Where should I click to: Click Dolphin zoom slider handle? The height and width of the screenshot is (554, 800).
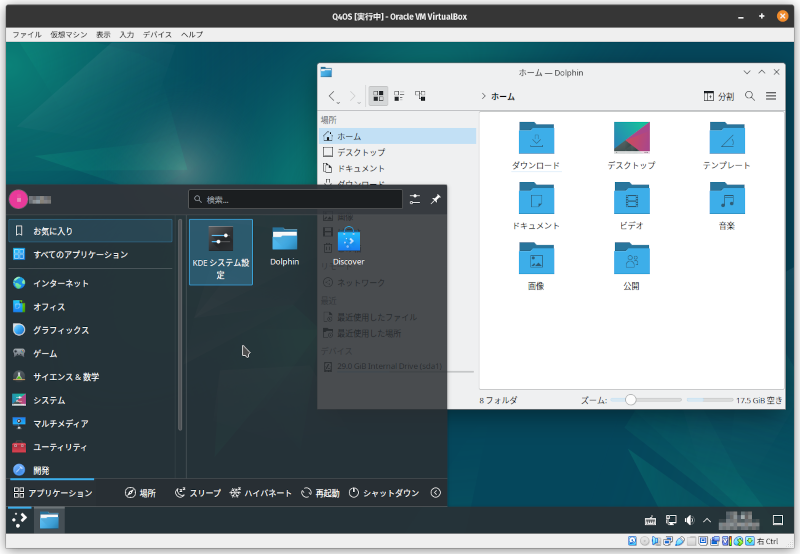tap(631, 400)
